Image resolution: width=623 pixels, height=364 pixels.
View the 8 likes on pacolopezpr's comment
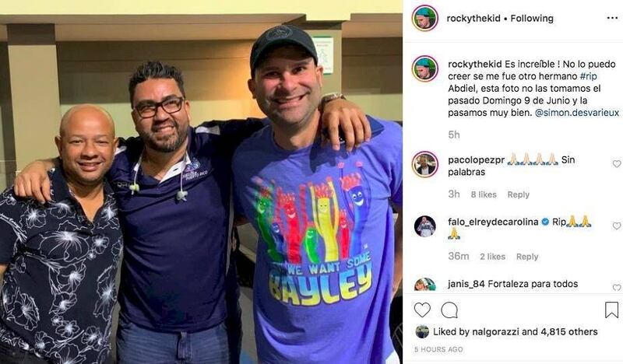tap(484, 194)
